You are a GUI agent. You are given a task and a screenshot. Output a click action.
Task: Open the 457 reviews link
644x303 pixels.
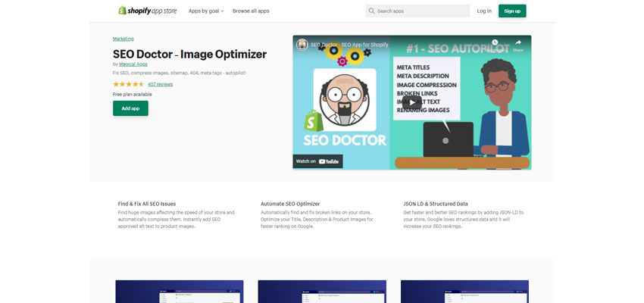[x=160, y=84]
